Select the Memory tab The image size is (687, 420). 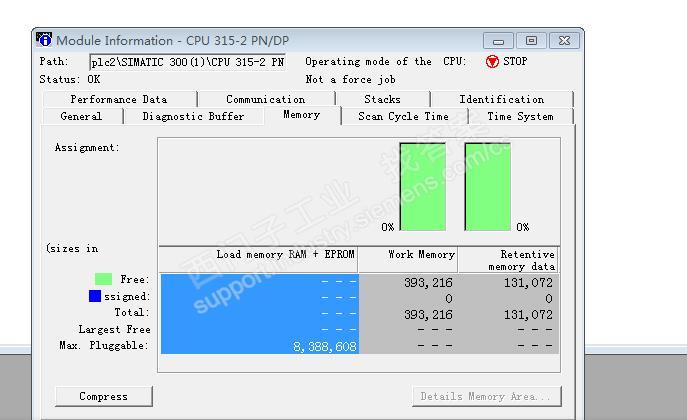pyautogui.click(x=301, y=115)
